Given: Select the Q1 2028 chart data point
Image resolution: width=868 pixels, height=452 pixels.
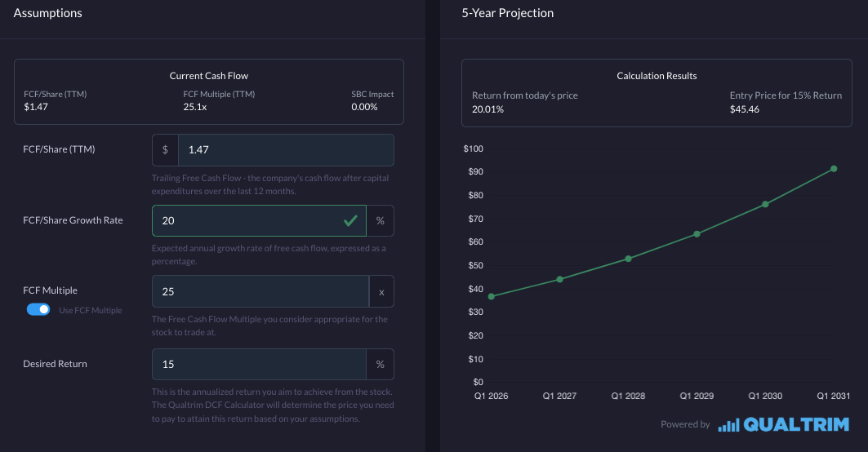Looking at the screenshot, I should tap(628, 259).
